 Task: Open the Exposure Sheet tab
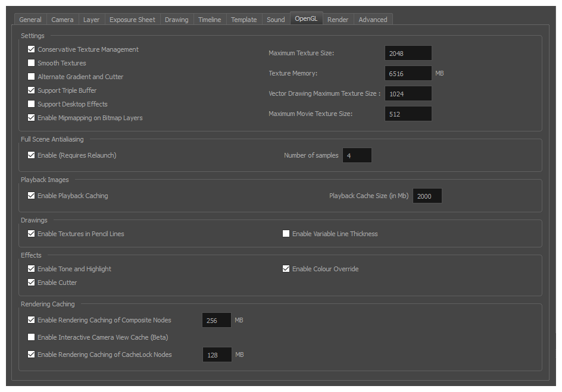132,19
